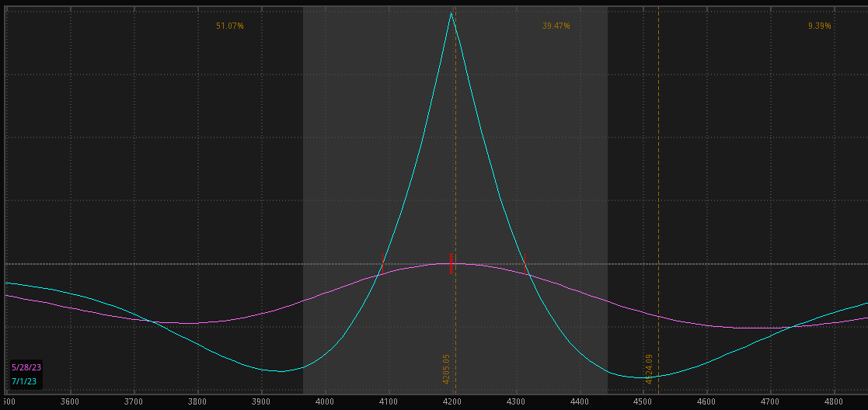Click the 51.07% probability label
868x410 pixels.
point(230,26)
